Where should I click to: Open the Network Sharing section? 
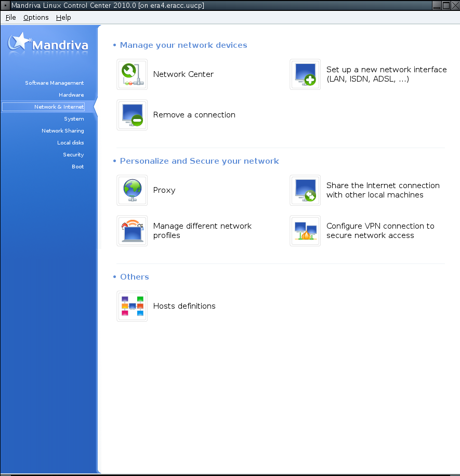point(62,130)
